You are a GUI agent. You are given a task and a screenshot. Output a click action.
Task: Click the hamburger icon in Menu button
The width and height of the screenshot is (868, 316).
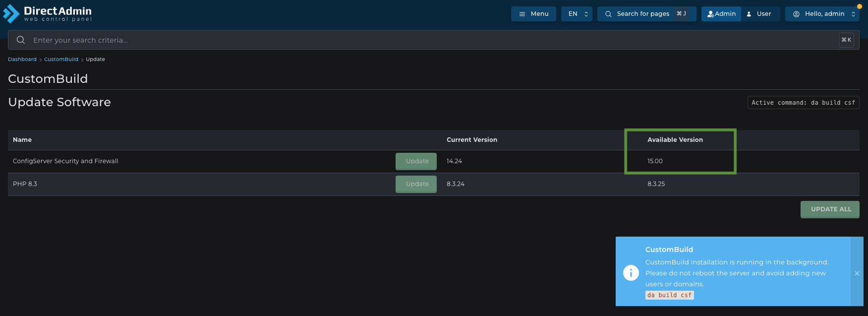pyautogui.click(x=522, y=14)
